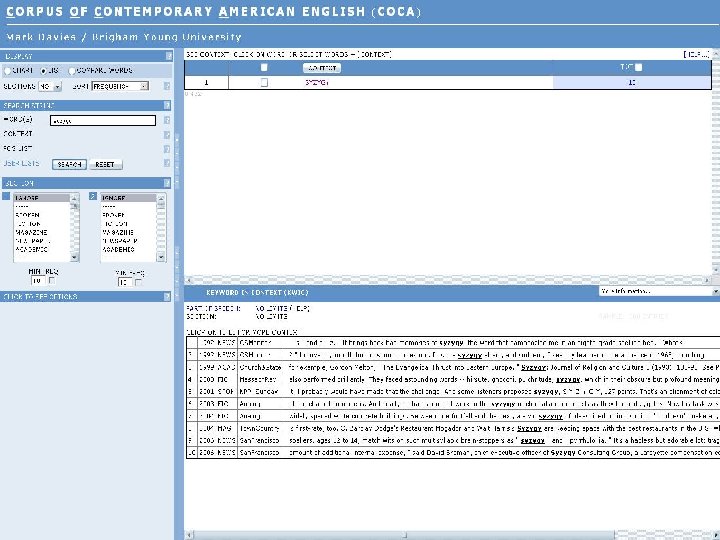Click frequency total in the SYZYGY row
Screen dimensions: 720x540
coord(632,83)
